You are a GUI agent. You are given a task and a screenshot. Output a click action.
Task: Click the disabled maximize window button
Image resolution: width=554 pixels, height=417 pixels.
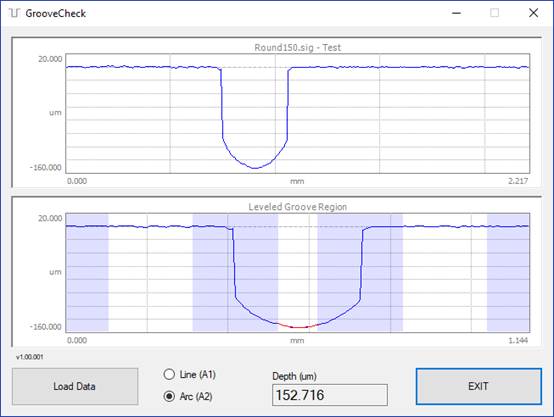pos(495,13)
